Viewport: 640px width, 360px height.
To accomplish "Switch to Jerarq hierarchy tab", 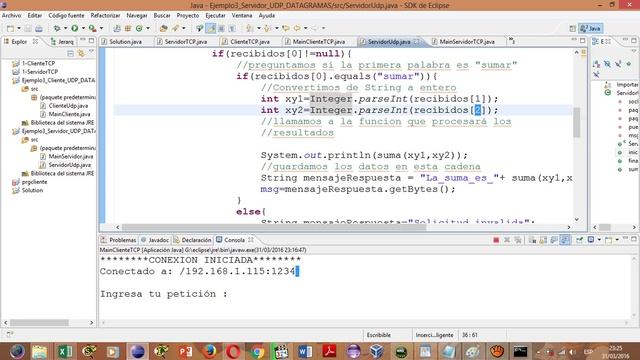I will point(62,42).
